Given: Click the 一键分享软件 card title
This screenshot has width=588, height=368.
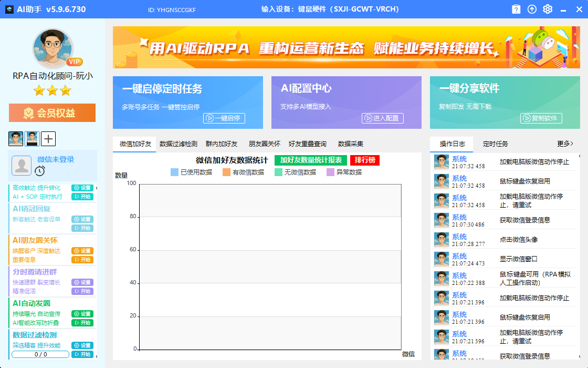Looking at the screenshot, I should tap(469, 88).
